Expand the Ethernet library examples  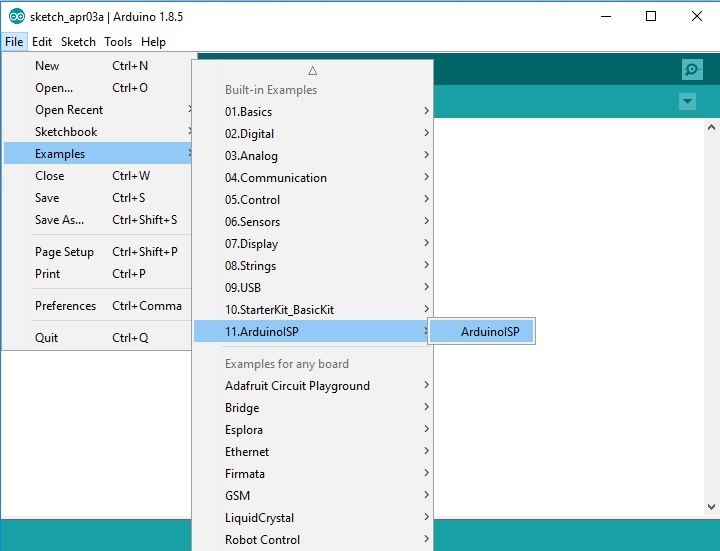click(x=313, y=452)
